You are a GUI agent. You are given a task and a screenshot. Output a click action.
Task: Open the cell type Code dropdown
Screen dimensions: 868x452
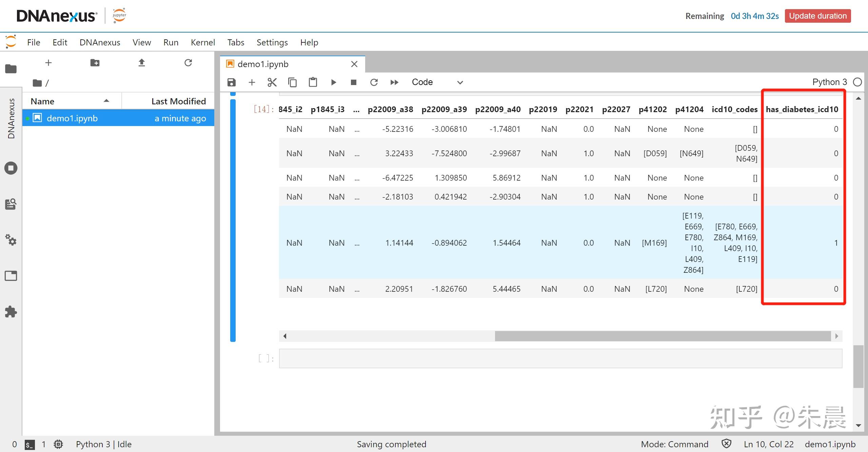point(437,82)
